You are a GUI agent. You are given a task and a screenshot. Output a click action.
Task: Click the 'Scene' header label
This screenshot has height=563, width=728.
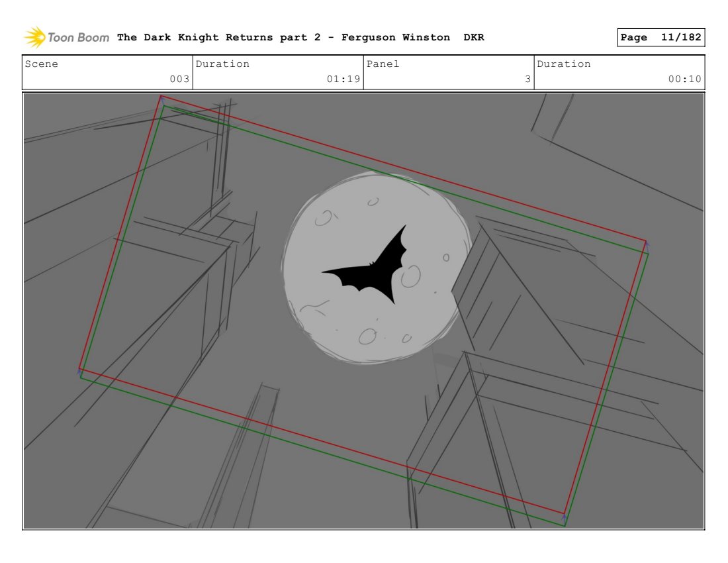[x=41, y=64]
